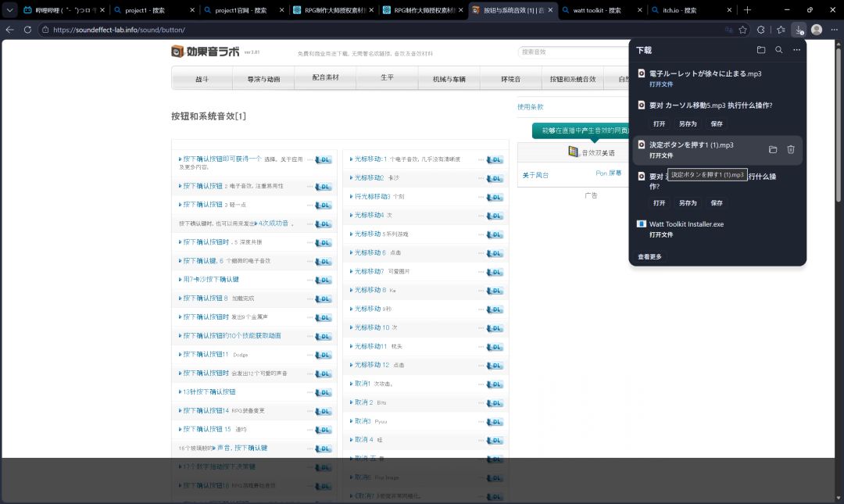Open the favorites list icon in the toolbar

(781, 30)
